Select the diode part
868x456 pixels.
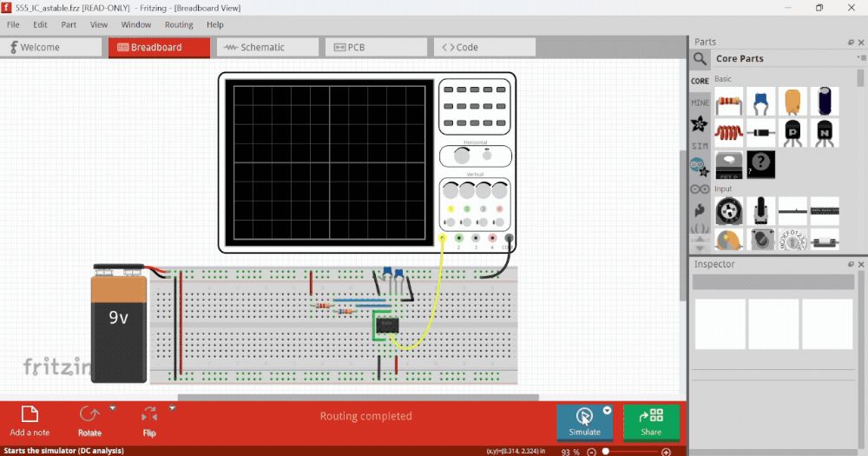click(x=760, y=133)
